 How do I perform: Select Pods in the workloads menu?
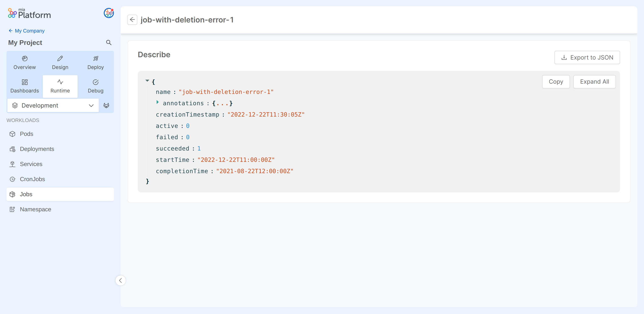click(26, 134)
